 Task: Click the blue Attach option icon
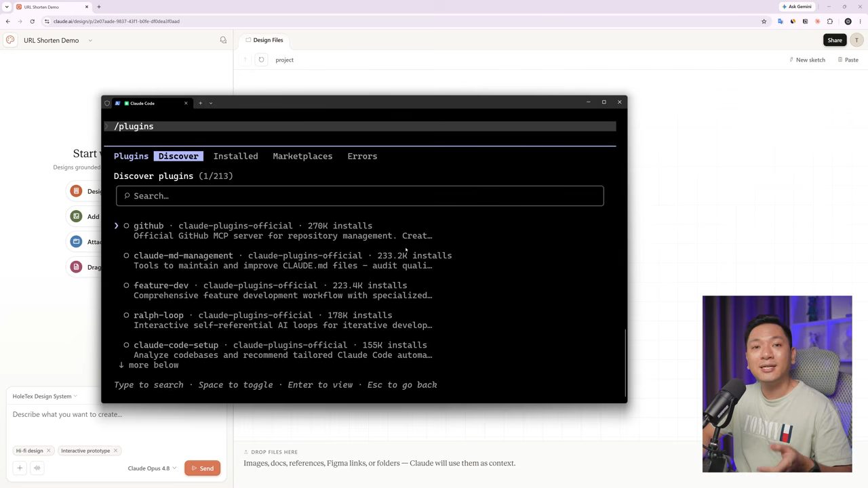[76, 241]
